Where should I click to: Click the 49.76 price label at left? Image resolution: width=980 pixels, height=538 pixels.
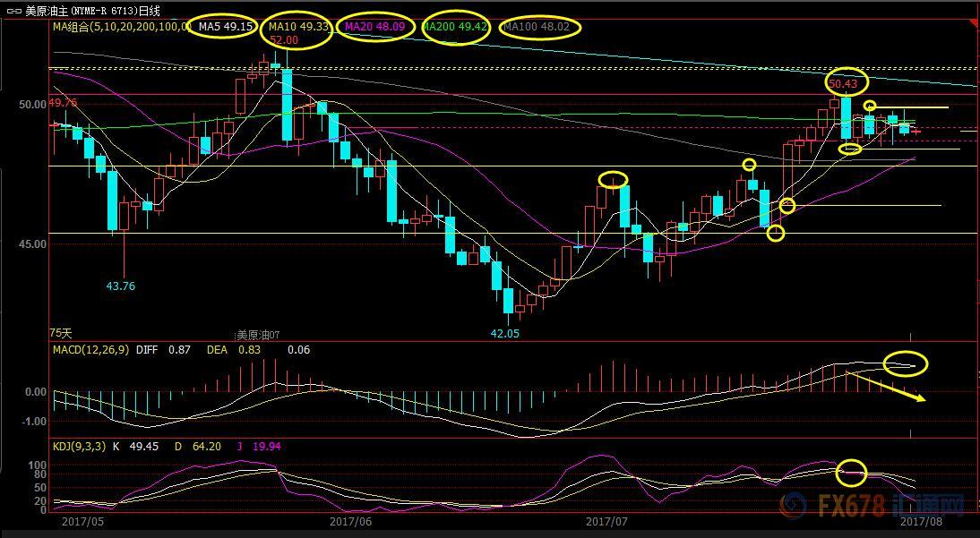pos(63,102)
